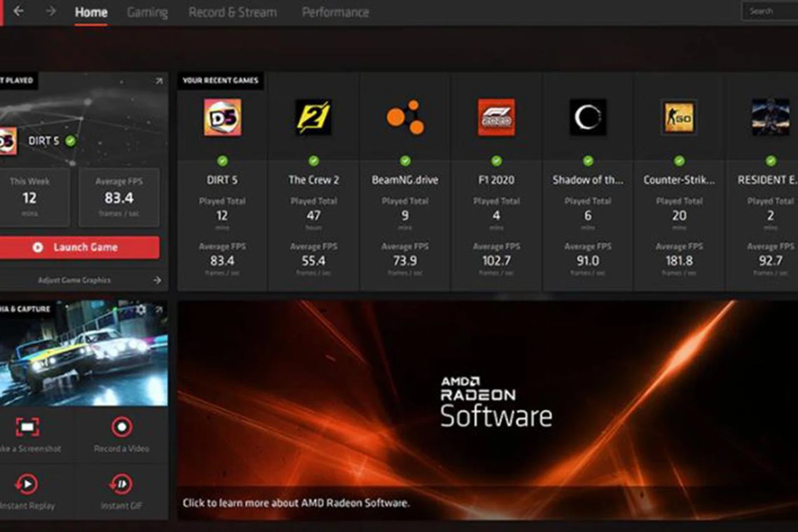This screenshot has height=532, width=798.
Task: Open The Crew 2 game icon
Action: [313, 117]
